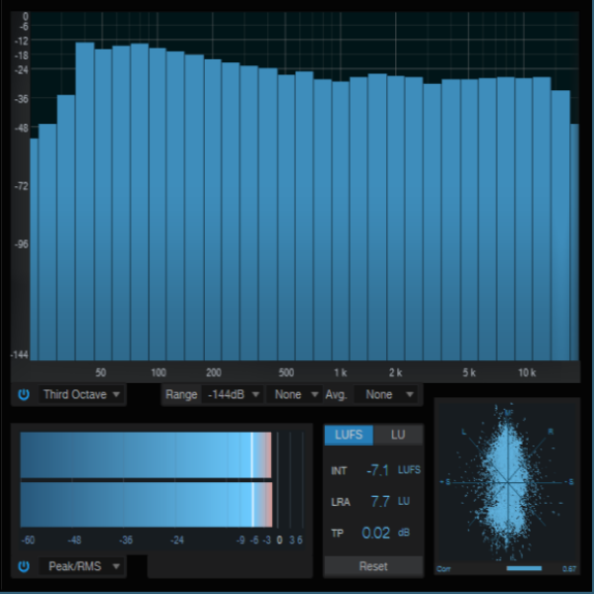
Task: Click the TP 0.02 dB reading
Action: [375, 533]
